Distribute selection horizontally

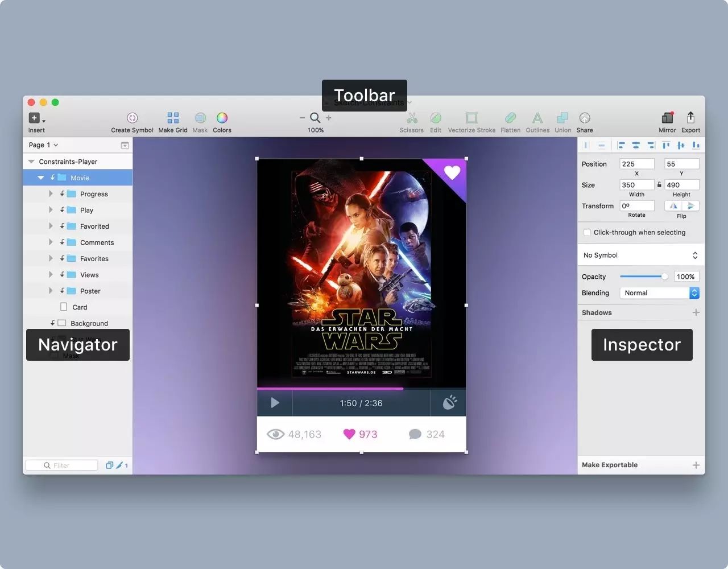[586, 146]
